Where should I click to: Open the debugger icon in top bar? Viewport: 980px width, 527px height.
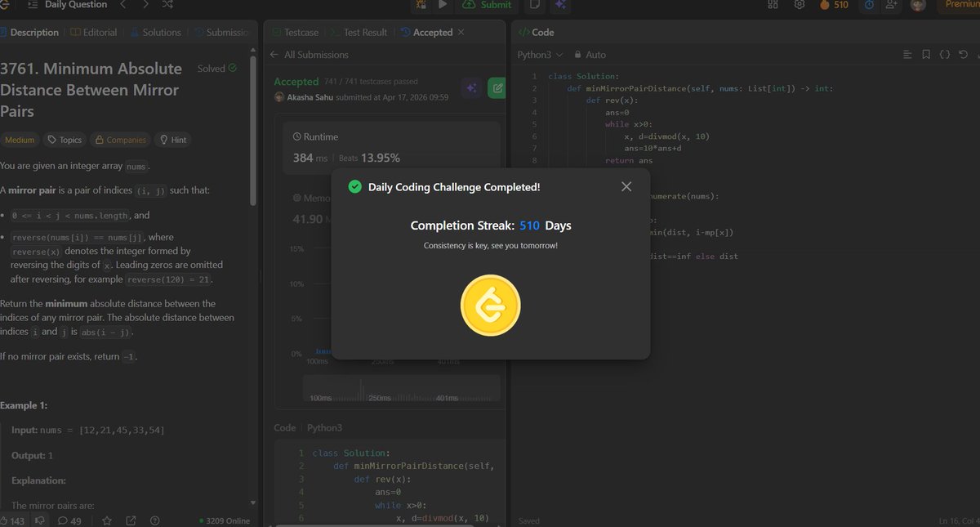click(421, 5)
